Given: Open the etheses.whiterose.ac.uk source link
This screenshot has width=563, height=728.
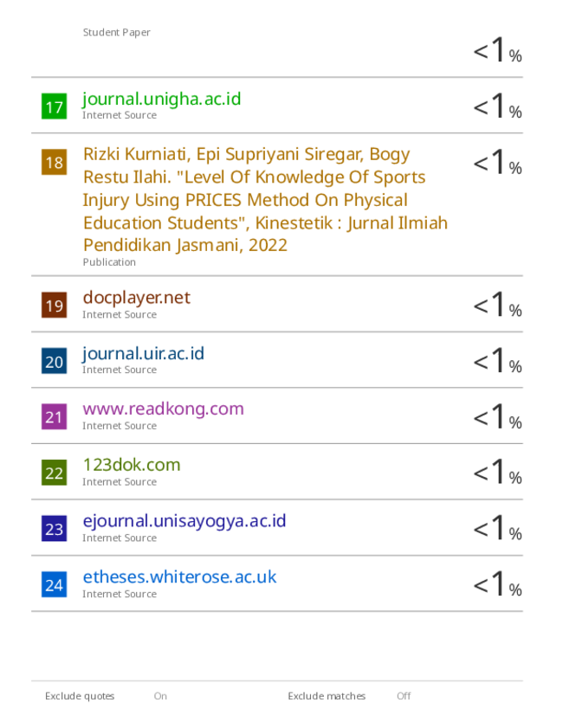Looking at the screenshot, I should (180, 577).
